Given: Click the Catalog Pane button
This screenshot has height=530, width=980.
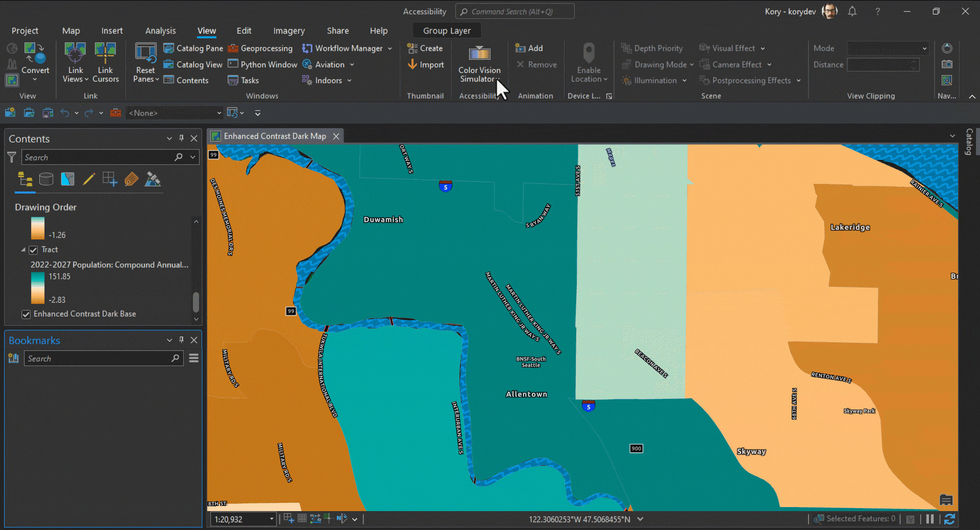Looking at the screenshot, I should [193, 48].
